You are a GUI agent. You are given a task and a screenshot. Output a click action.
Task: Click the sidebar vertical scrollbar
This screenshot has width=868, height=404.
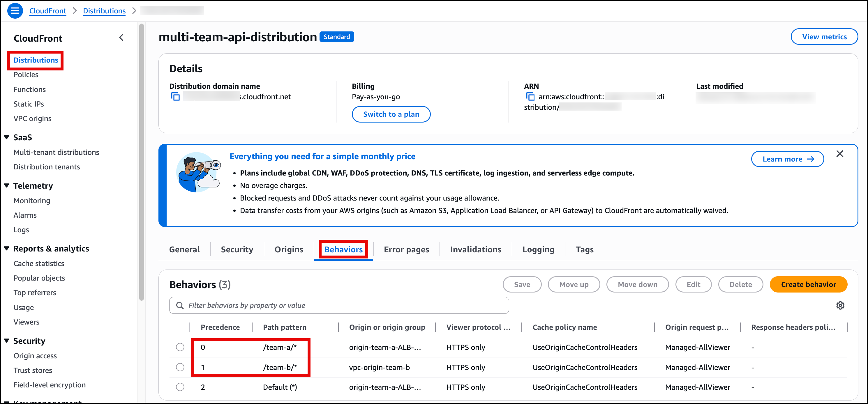click(x=141, y=162)
